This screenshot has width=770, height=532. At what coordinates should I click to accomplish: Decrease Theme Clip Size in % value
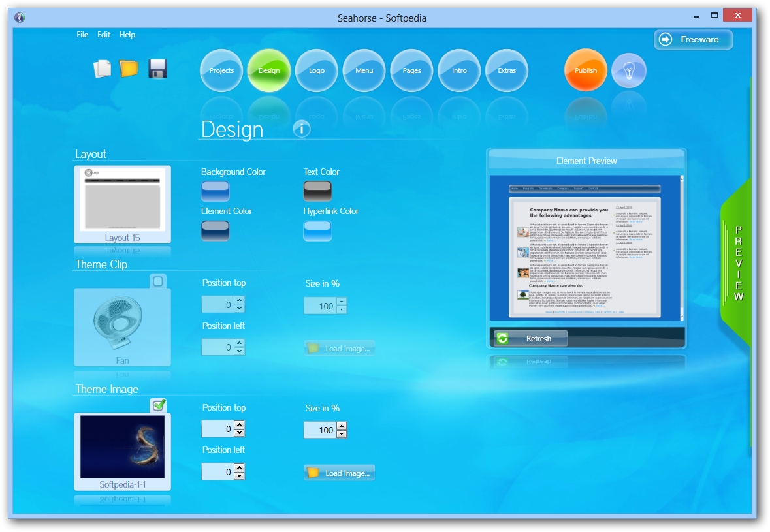click(342, 309)
